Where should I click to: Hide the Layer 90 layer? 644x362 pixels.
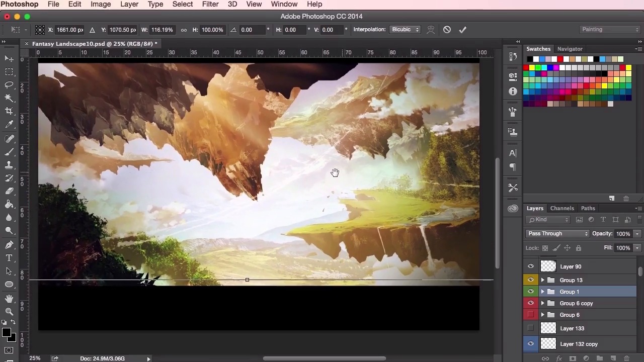point(531,266)
